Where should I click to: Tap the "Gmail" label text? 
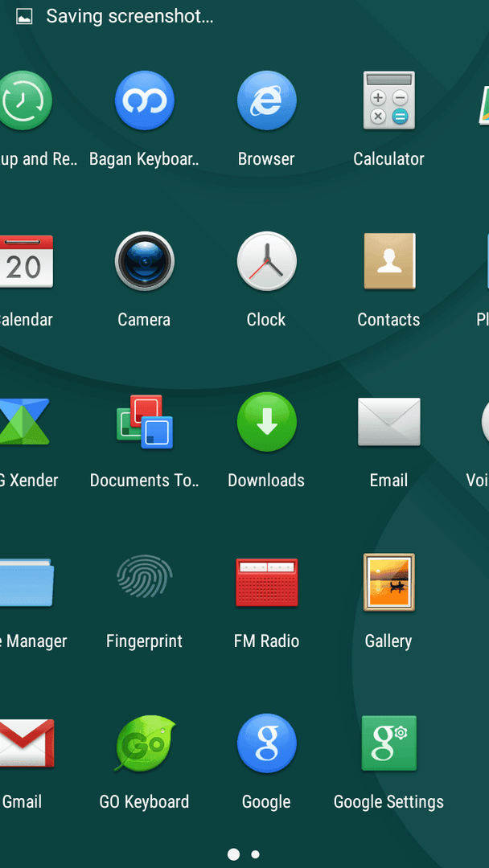[23, 801]
